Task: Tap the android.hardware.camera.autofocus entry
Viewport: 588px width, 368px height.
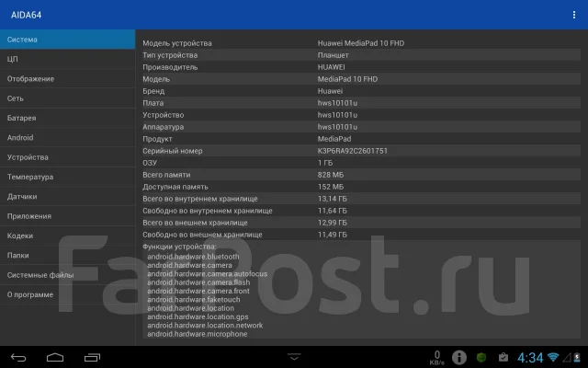Action: (208, 274)
